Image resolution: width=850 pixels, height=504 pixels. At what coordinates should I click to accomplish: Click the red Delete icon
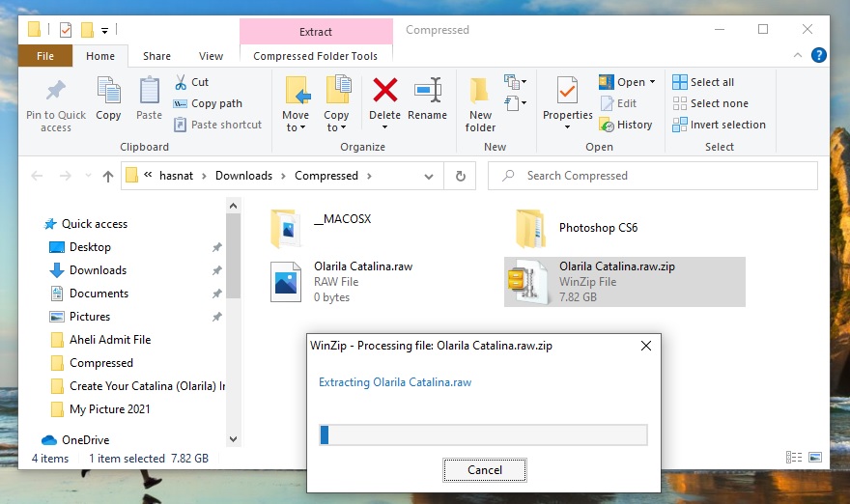384,90
